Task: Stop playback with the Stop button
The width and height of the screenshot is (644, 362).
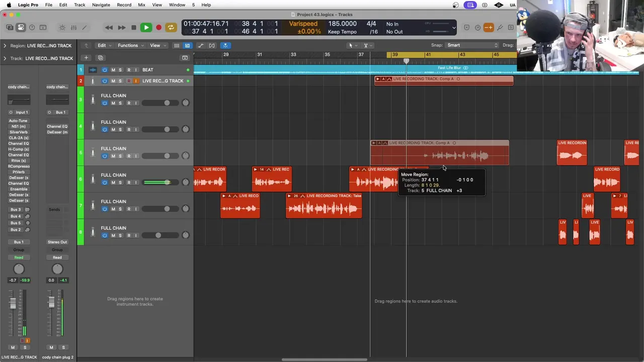Action: [133, 28]
